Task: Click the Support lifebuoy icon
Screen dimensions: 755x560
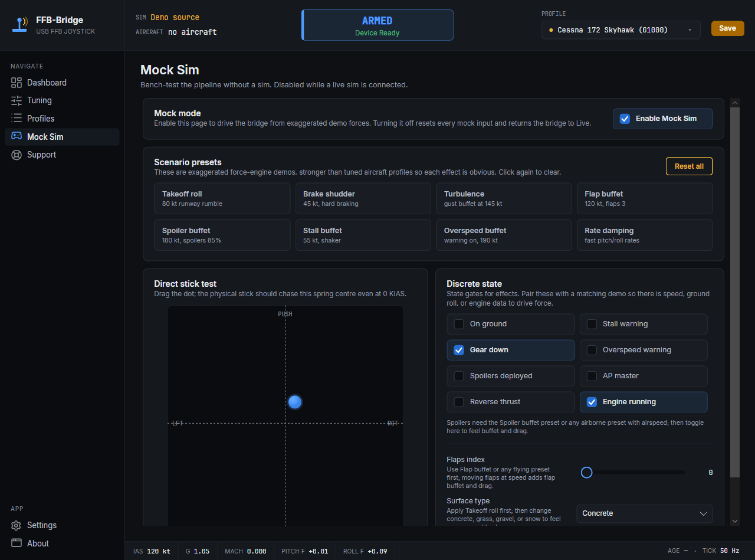Action: [x=17, y=155]
